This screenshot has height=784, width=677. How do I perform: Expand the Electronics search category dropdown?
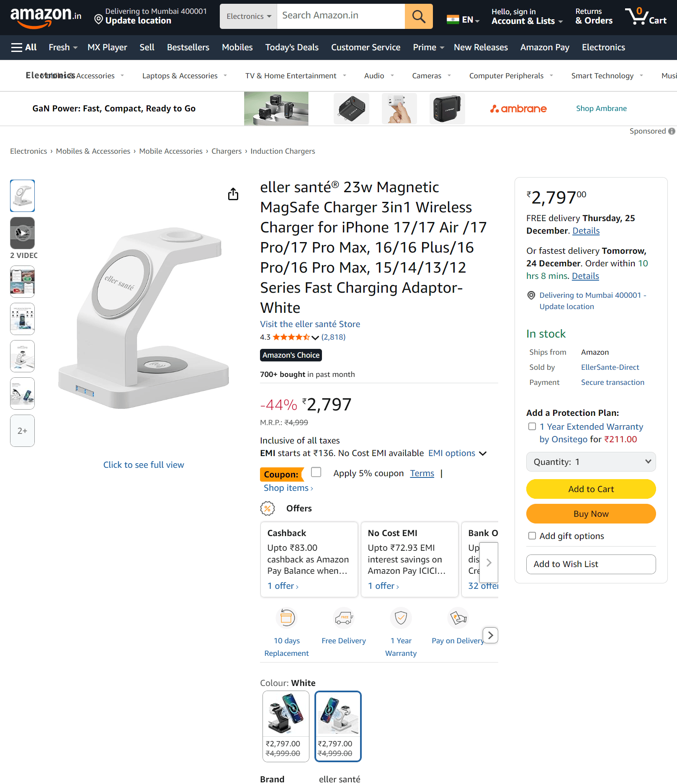[x=249, y=16]
